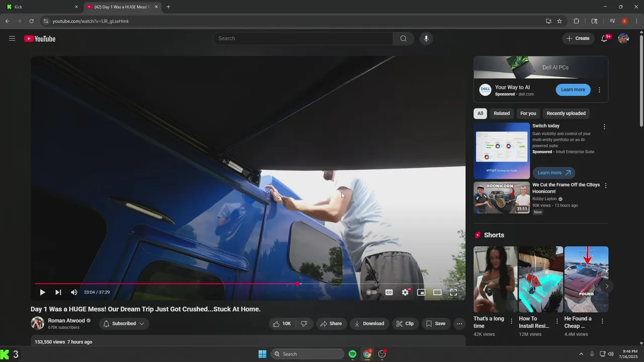Click the Windows taskbar search box
644x362 pixels.
pyautogui.click(x=307, y=354)
